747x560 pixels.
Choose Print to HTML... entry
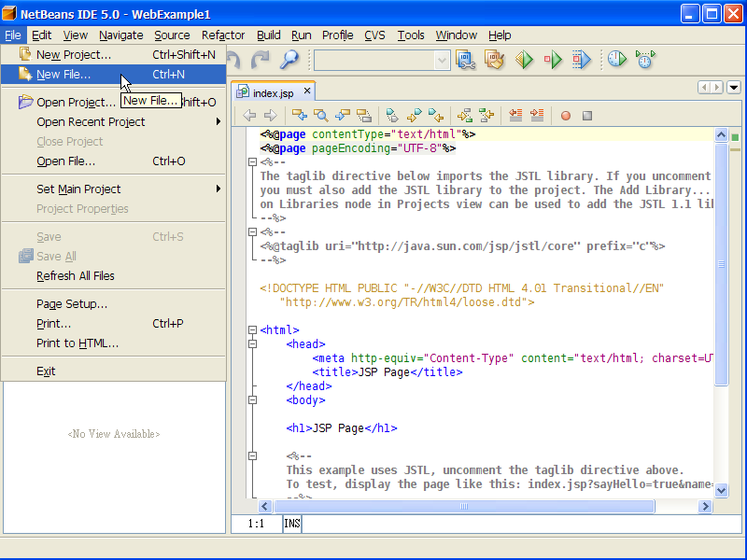(x=113, y=343)
